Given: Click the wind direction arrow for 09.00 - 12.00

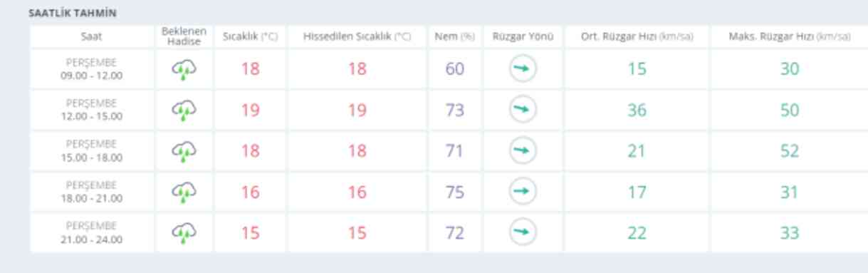Looking at the screenshot, I should pyautogui.click(x=523, y=69).
